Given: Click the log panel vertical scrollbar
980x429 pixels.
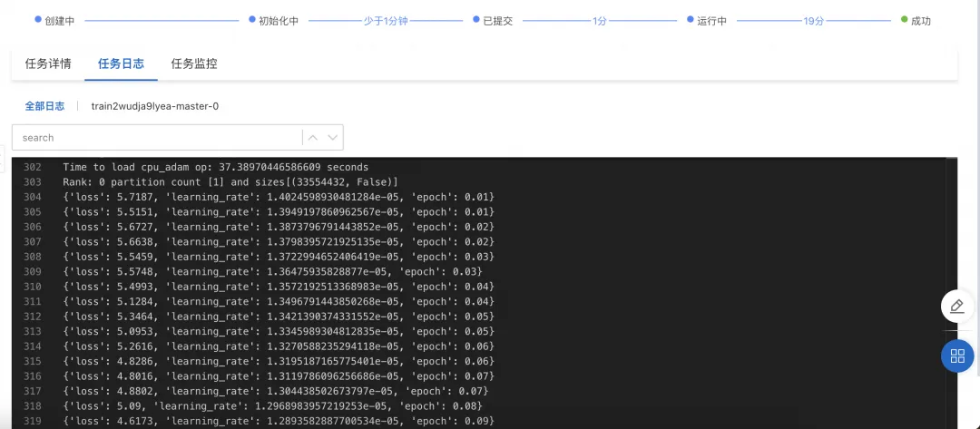Looking at the screenshot, I should coord(952,293).
